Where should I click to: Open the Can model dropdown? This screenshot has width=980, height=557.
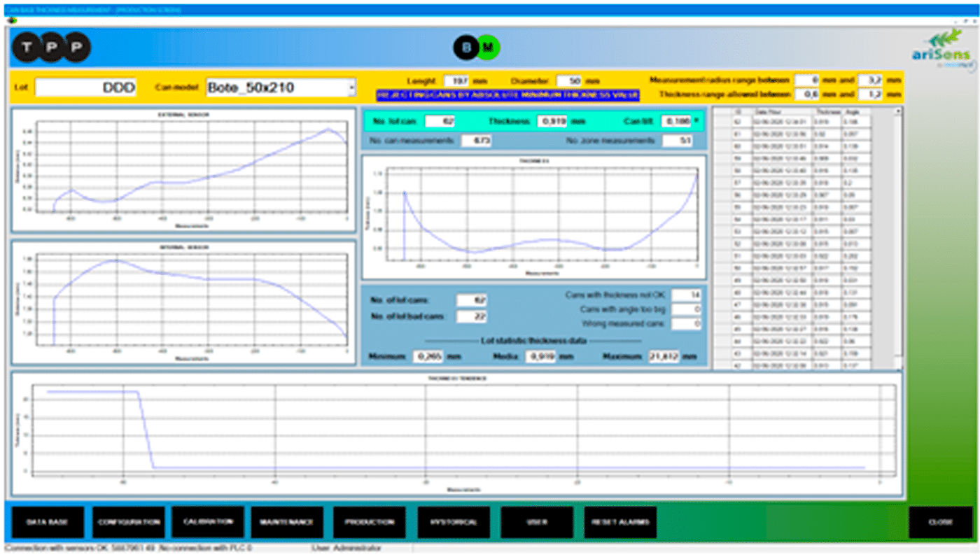tap(351, 87)
